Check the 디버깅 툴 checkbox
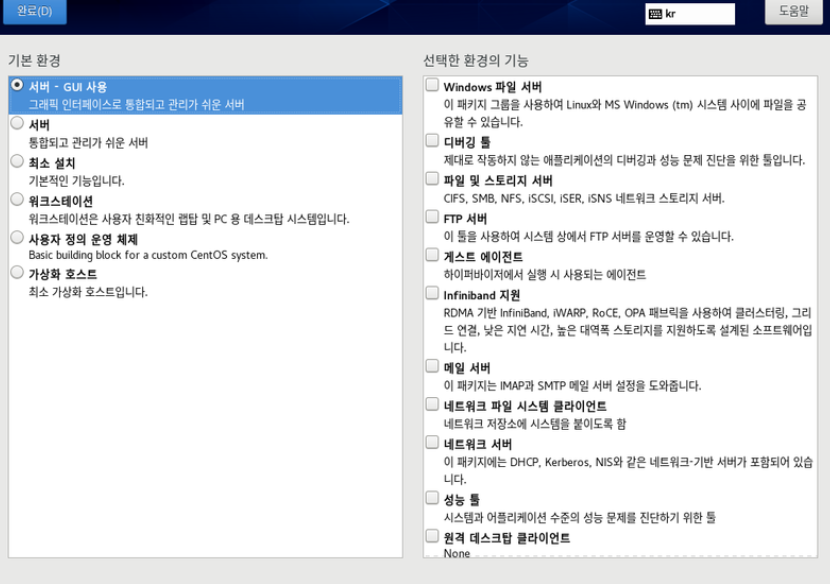This screenshot has height=584, width=830. [432, 140]
